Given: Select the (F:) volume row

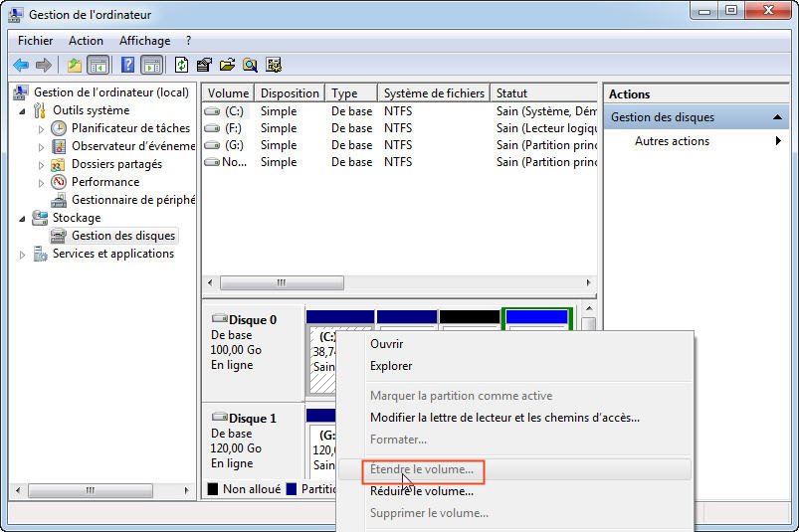Looking at the screenshot, I should coord(399,128).
